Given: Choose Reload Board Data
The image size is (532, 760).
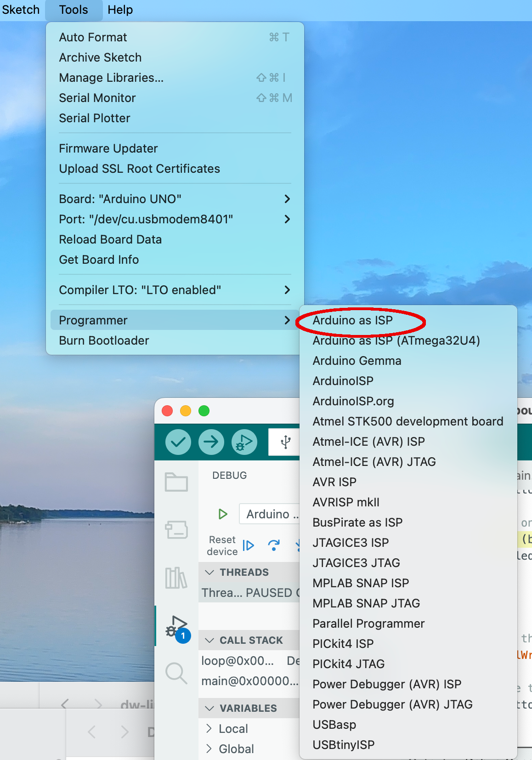Looking at the screenshot, I should (x=175, y=239).
